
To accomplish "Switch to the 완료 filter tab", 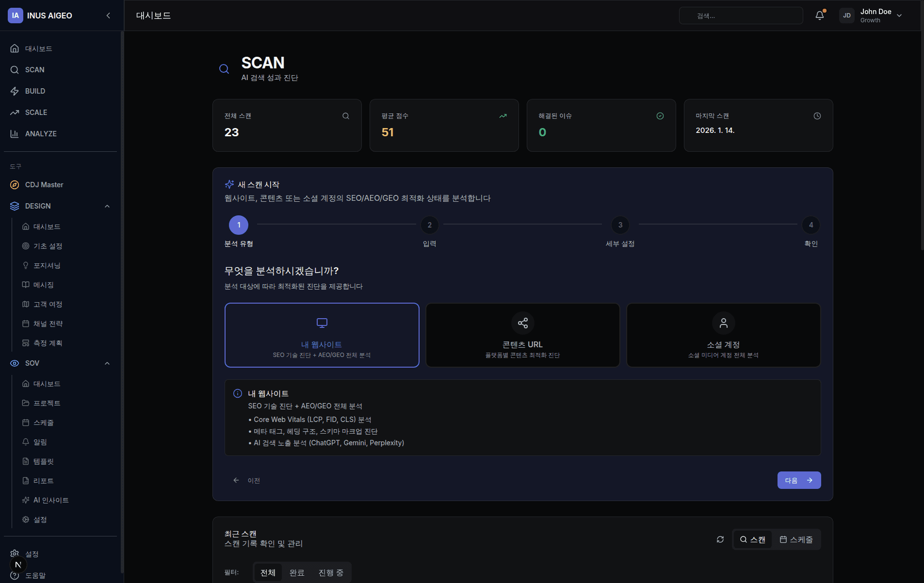I will pyautogui.click(x=296, y=572).
